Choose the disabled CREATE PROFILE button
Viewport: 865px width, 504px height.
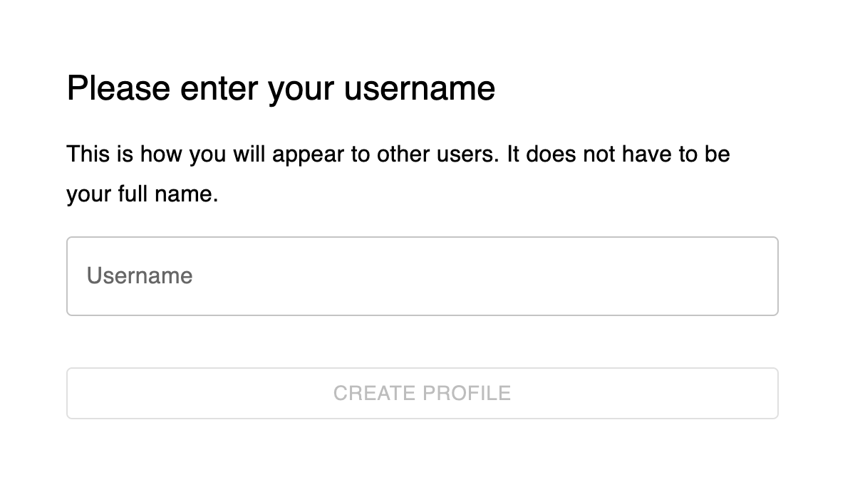(422, 393)
